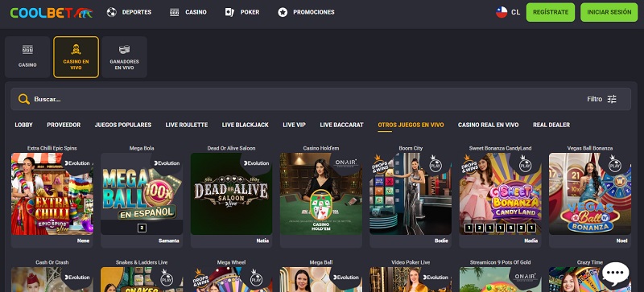Open Mega Bola game thumbnail

(142, 194)
